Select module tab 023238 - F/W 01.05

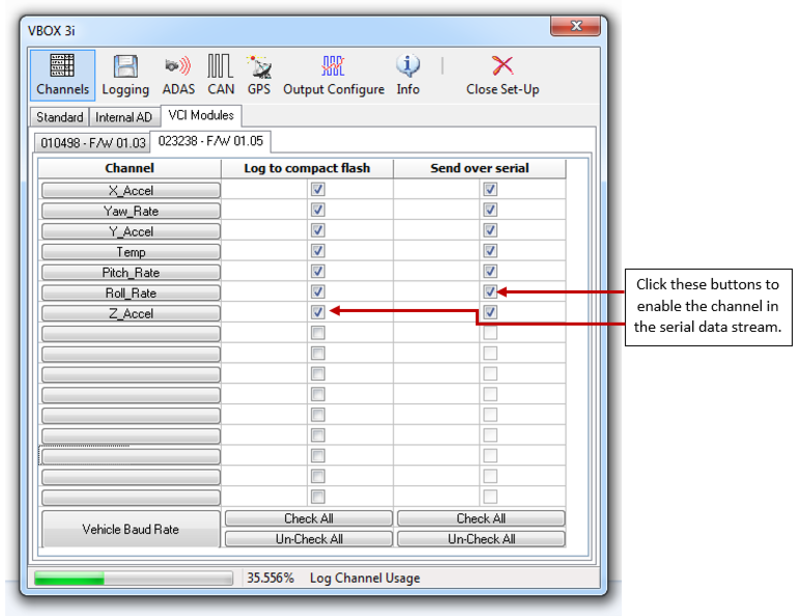pos(210,141)
